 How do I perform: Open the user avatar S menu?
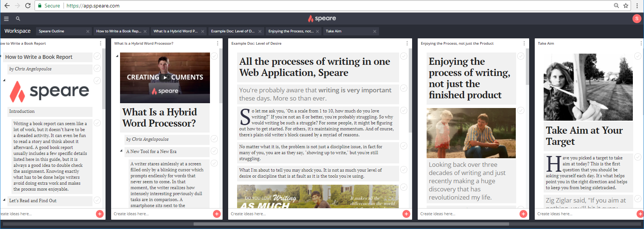point(637,18)
